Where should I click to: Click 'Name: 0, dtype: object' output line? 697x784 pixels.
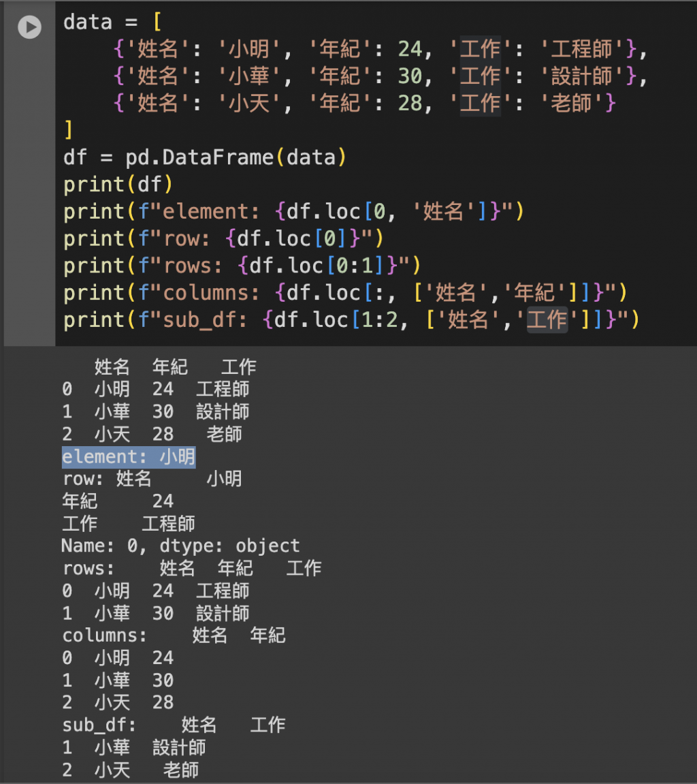(181, 546)
